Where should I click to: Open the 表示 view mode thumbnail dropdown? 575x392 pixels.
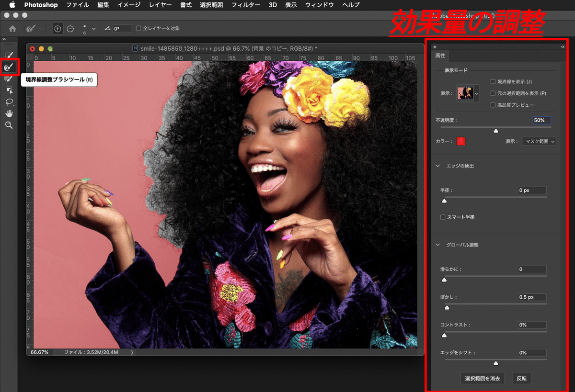click(476, 93)
